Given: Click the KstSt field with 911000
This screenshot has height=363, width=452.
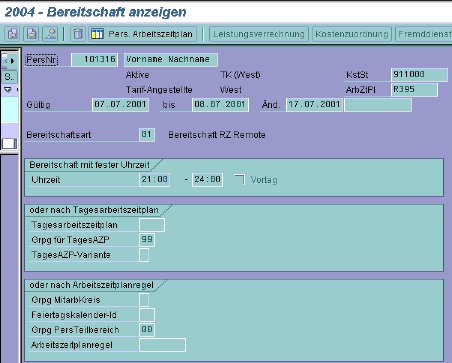Looking at the screenshot, I should [x=419, y=74].
